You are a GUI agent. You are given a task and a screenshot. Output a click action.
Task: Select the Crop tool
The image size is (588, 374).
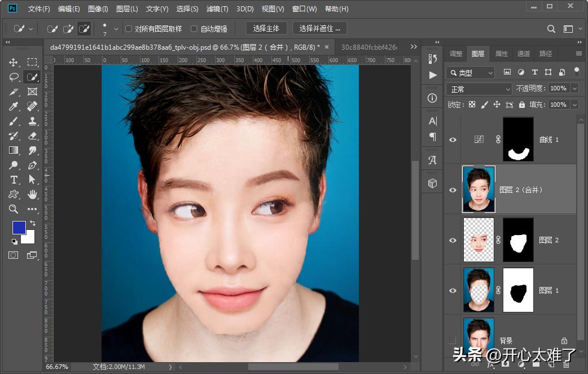pyautogui.click(x=14, y=92)
